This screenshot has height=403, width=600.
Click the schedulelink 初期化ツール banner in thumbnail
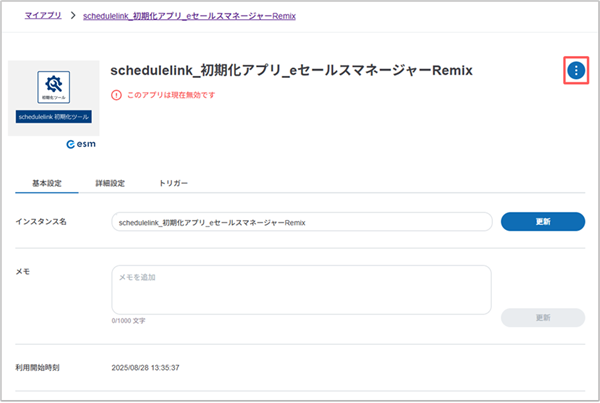pyautogui.click(x=53, y=117)
